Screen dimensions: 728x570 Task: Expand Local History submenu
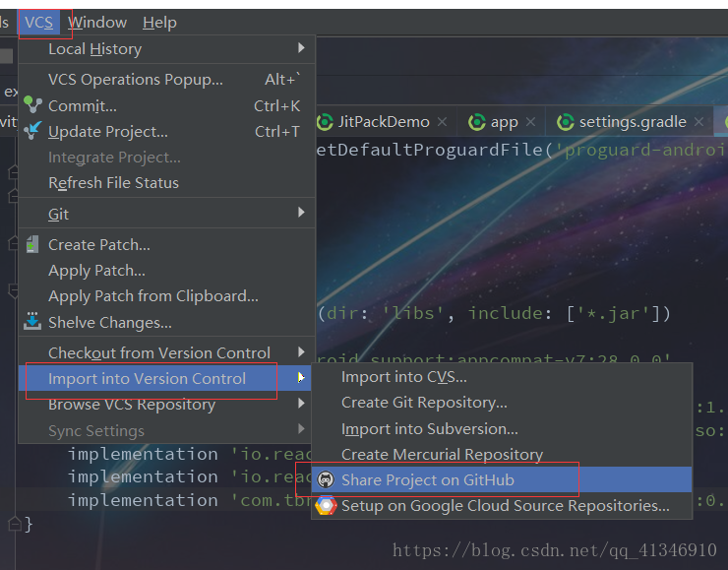(x=166, y=49)
